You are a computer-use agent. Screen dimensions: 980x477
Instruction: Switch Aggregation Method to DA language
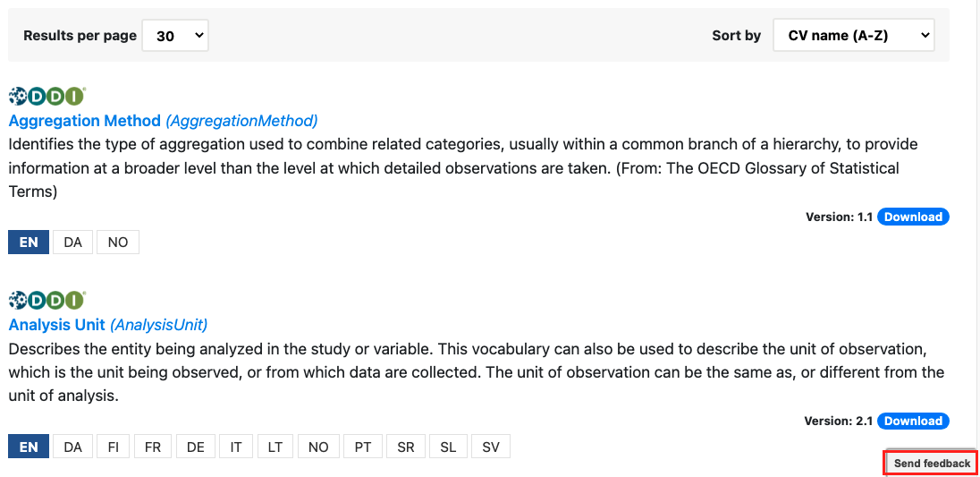[73, 243]
